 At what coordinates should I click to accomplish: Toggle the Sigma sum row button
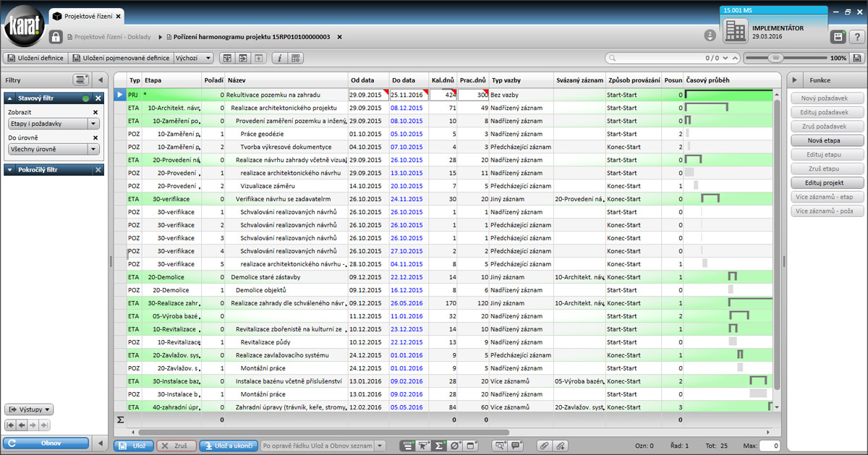click(438, 446)
